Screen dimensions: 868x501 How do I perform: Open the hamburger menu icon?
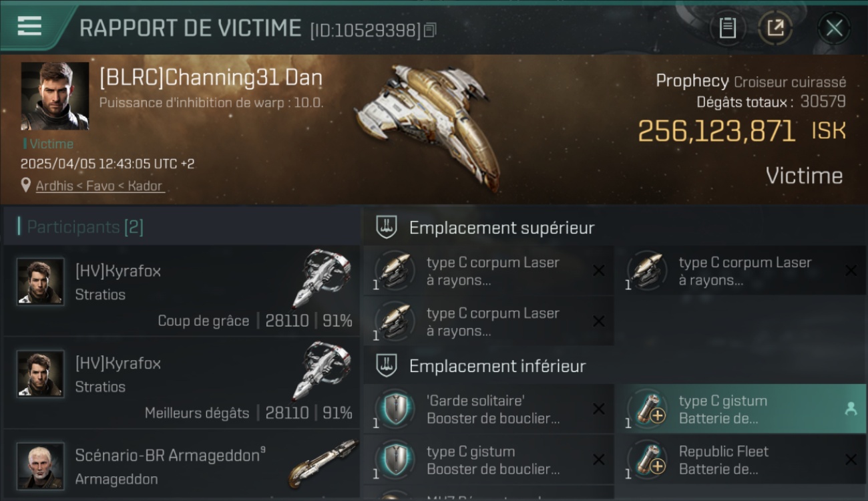[x=29, y=26]
